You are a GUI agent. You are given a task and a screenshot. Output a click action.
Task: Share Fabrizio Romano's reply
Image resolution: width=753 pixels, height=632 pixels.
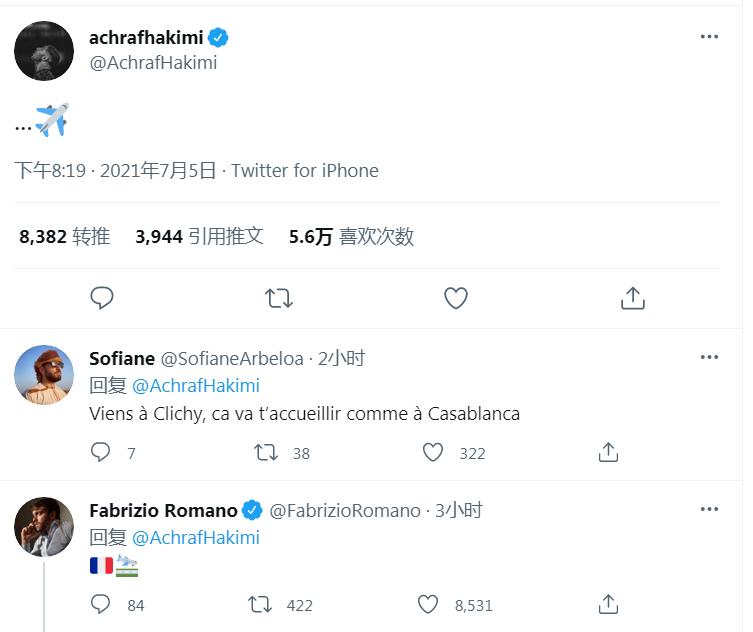(608, 605)
